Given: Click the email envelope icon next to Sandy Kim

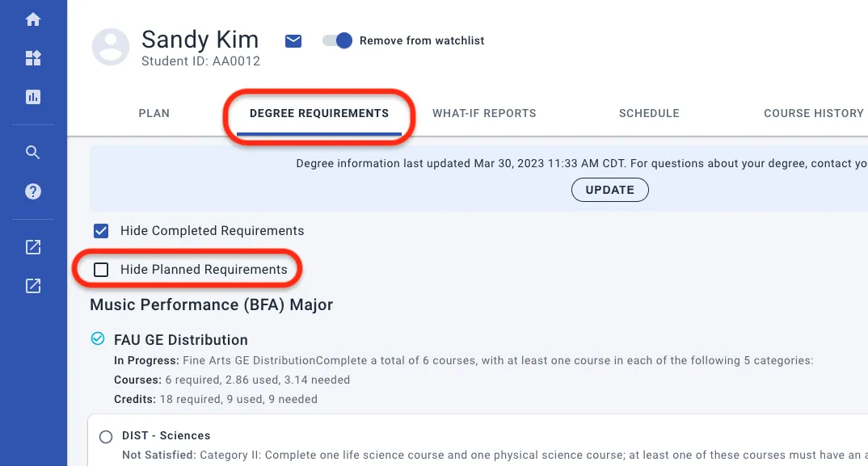Looking at the screenshot, I should [x=293, y=41].
